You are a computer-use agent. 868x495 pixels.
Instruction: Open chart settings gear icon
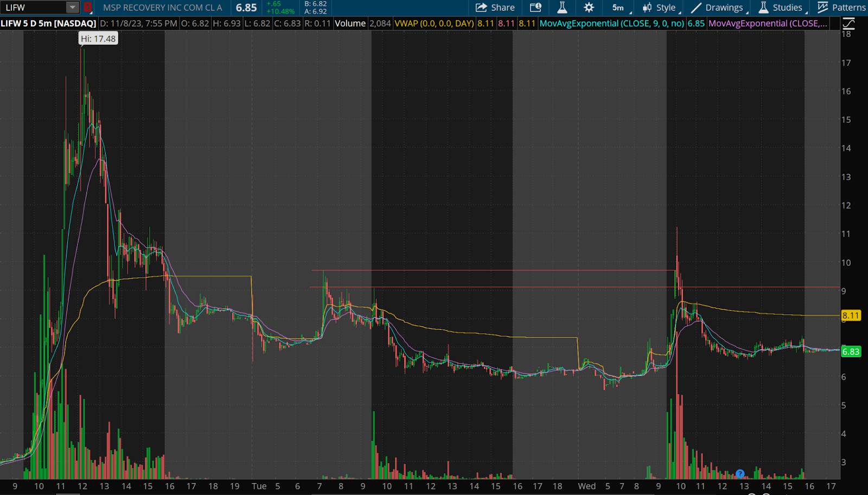(x=589, y=8)
